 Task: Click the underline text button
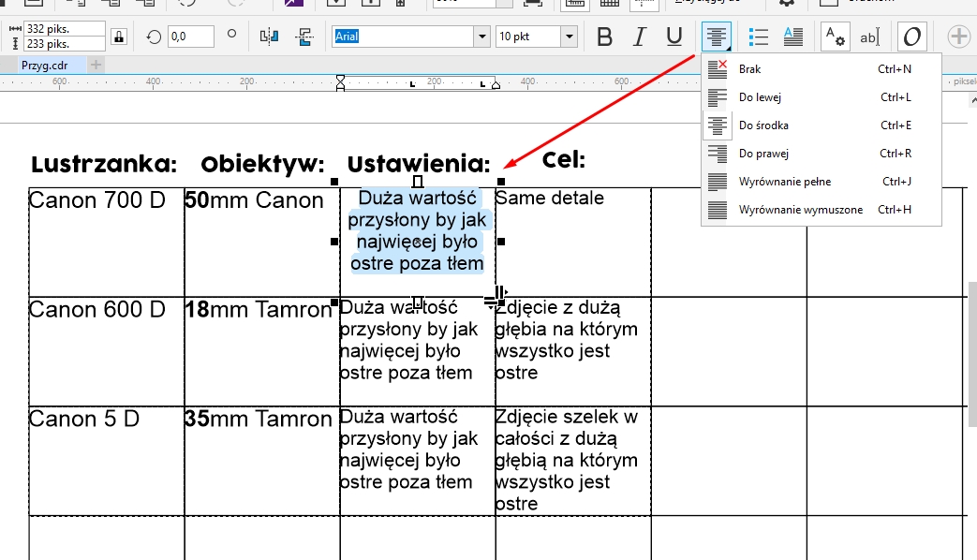click(674, 37)
